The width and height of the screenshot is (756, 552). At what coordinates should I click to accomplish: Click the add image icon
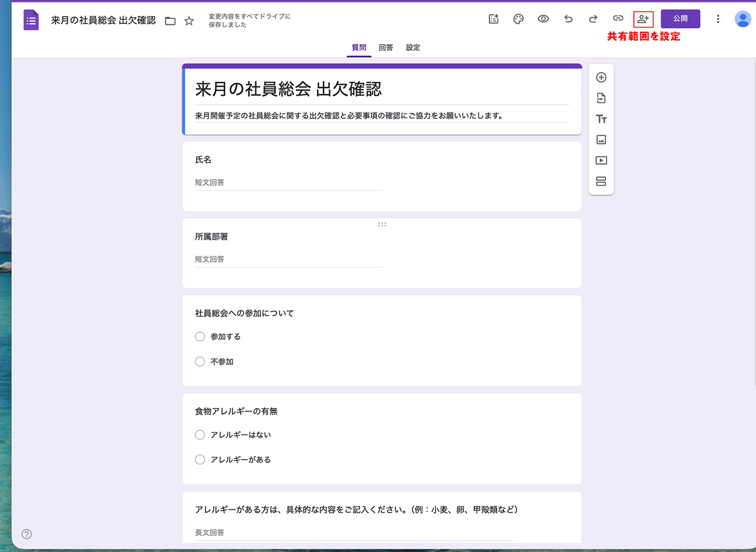point(601,140)
